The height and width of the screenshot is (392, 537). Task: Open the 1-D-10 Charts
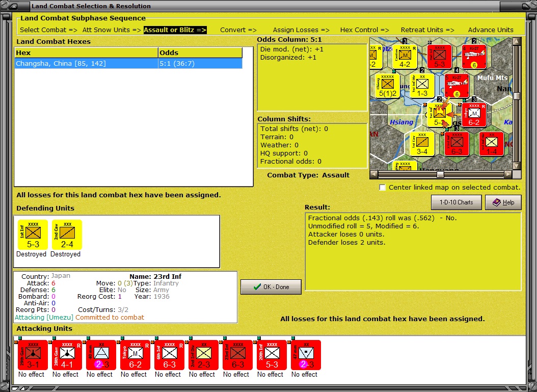pyautogui.click(x=456, y=202)
